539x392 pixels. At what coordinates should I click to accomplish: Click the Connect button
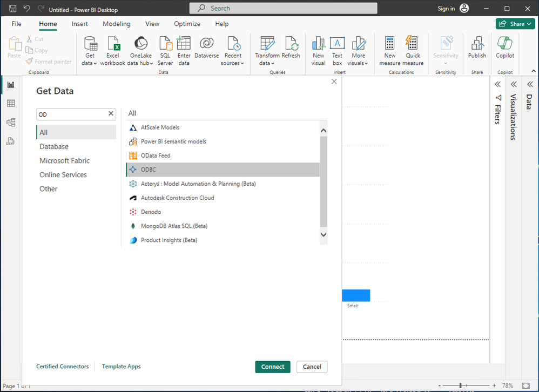272,367
